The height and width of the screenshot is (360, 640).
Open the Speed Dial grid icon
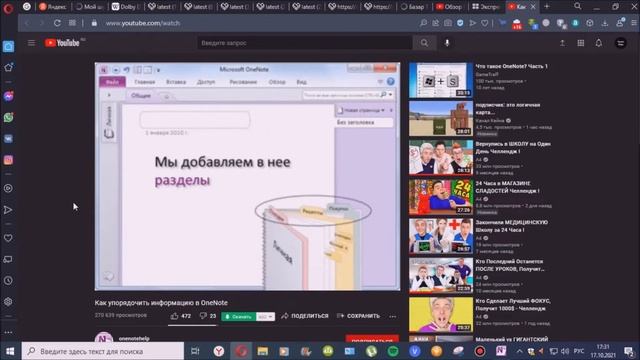(72, 23)
